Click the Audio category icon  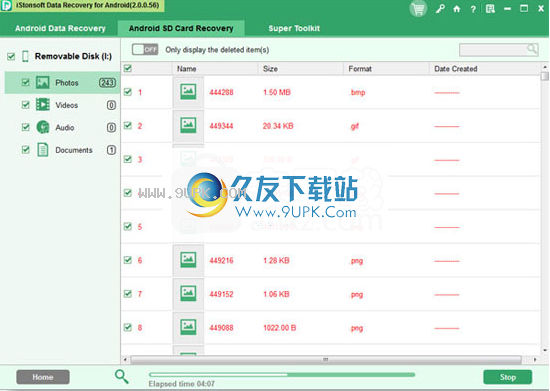(x=43, y=127)
